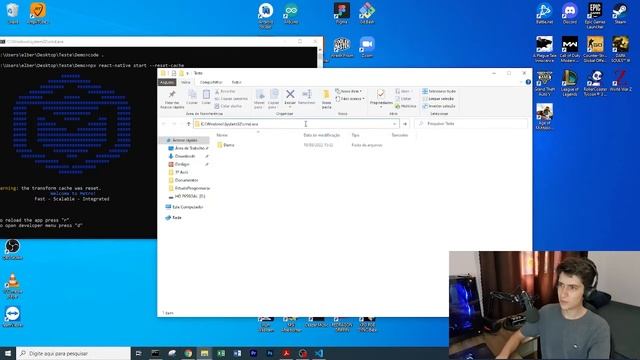Click Inverter seleção in the ribbon
The width and height of the screenshot is (640, 360).
pos(439,106)
